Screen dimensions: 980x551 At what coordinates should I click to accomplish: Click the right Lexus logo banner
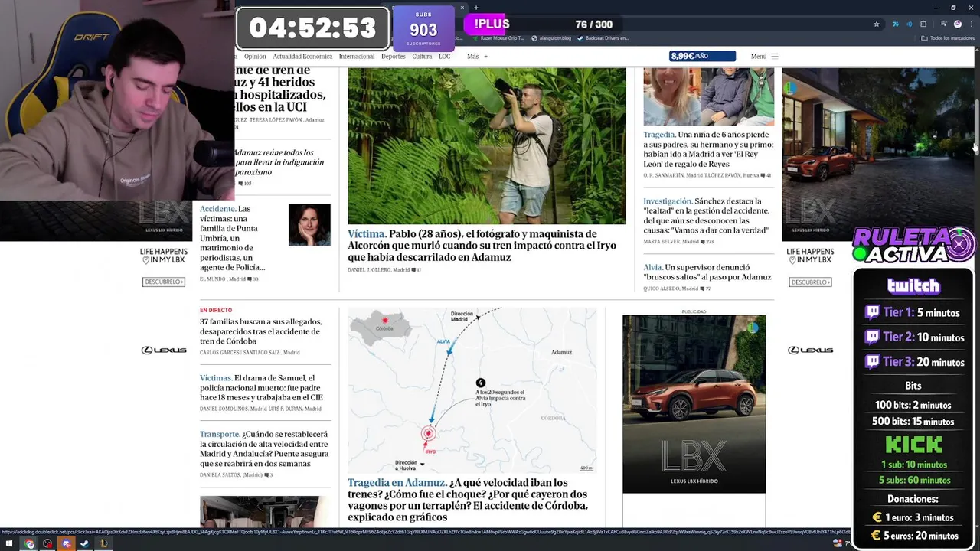tap(810, 350)
